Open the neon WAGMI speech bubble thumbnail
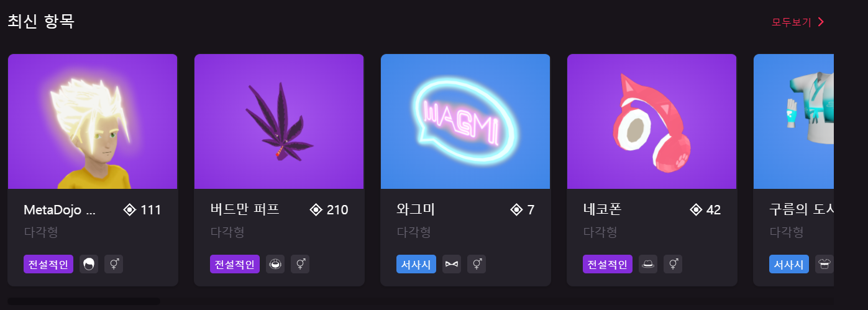 point(465,121)
